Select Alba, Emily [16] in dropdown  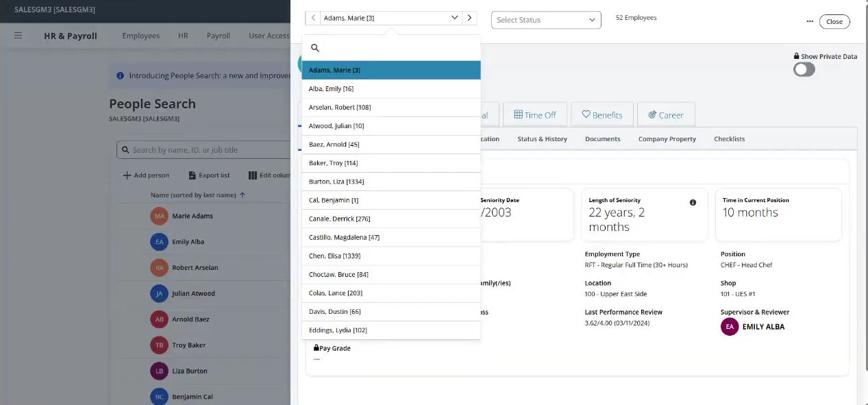391,88
